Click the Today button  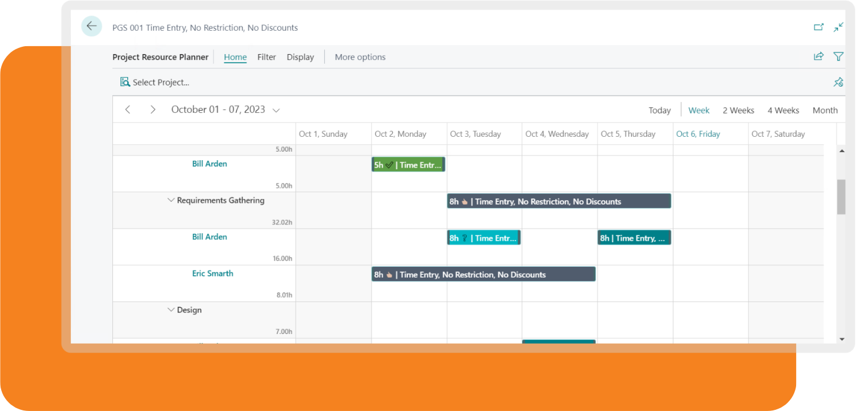tap(659, 109)
